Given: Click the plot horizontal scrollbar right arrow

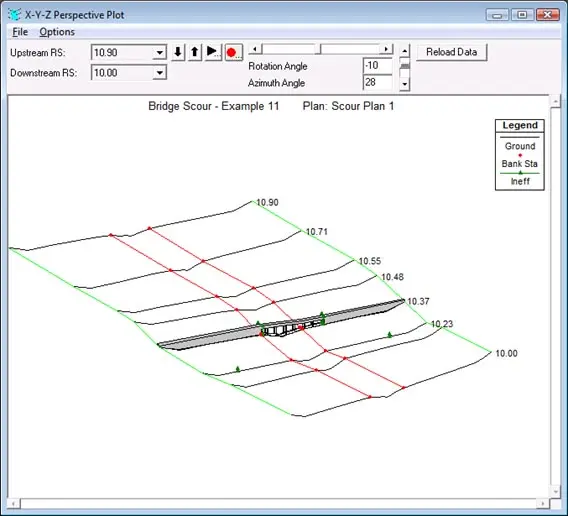Looking at the screenshot, I should tap(543, 503).
